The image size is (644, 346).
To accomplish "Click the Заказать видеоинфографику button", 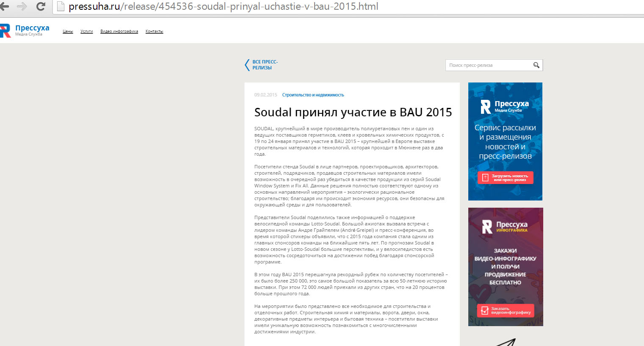I will coord(506,310).
